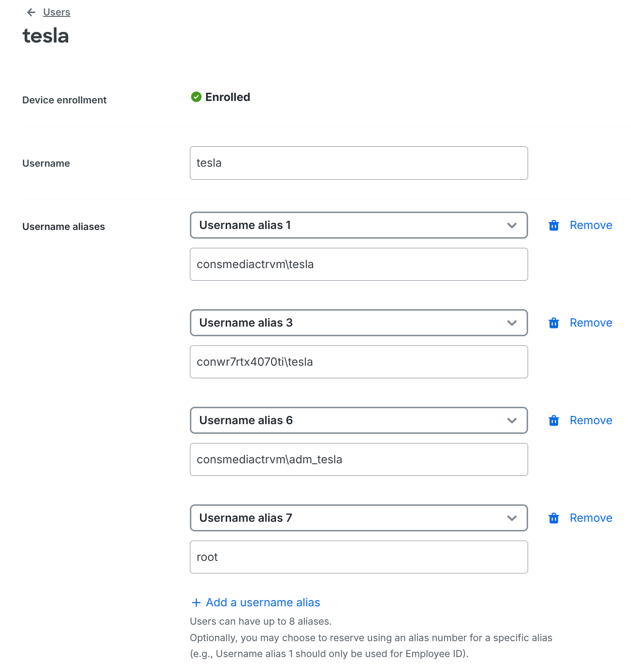Click trash icon for Username alias 6

click(x=554, y=421)
